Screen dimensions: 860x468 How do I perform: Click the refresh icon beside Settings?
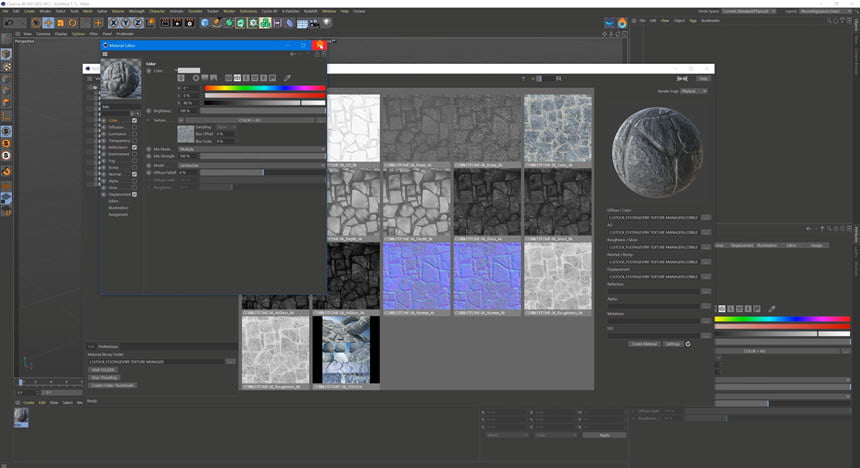pos(688,344)
